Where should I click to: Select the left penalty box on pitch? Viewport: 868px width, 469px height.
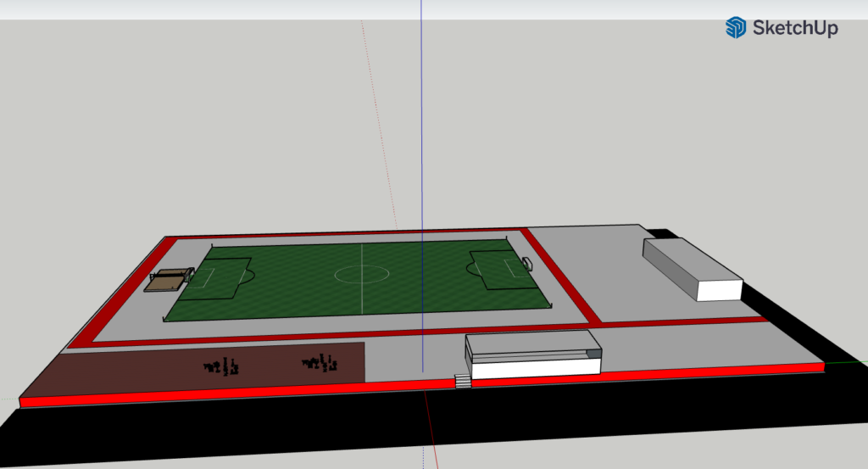tap(214, 278)
